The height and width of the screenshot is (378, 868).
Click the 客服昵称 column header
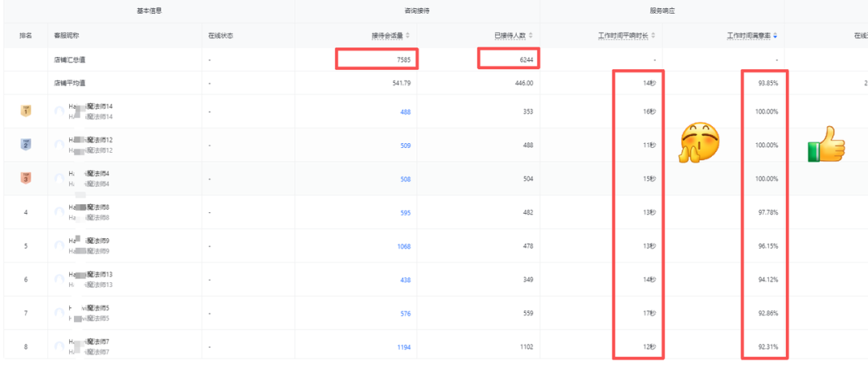pos(66,35)
